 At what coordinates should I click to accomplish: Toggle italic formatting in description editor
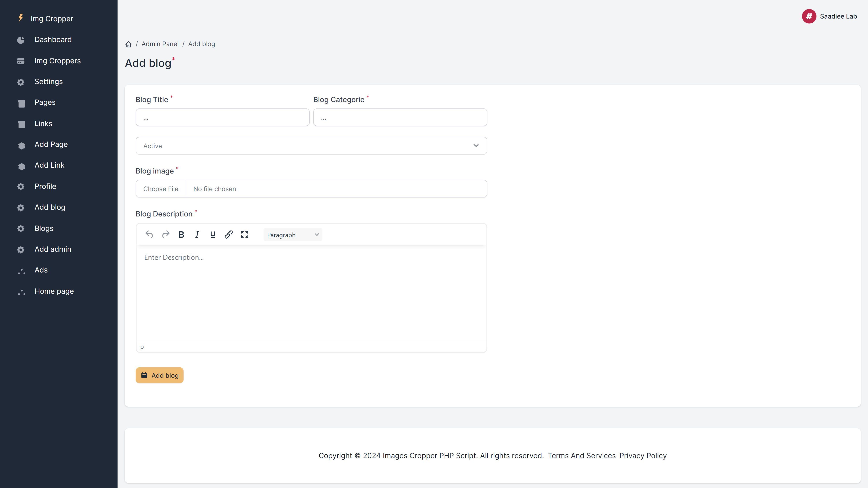[197, 235]
